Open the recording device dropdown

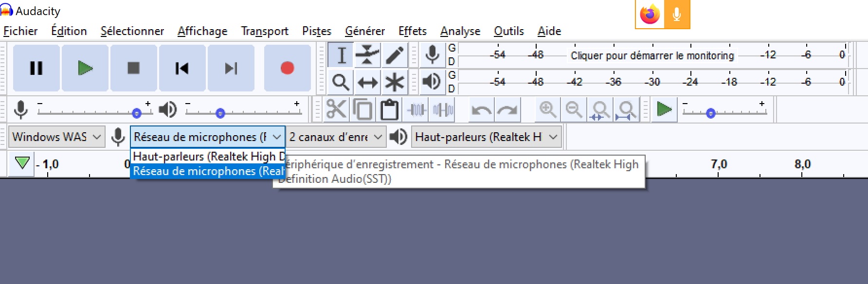(207, 137)
